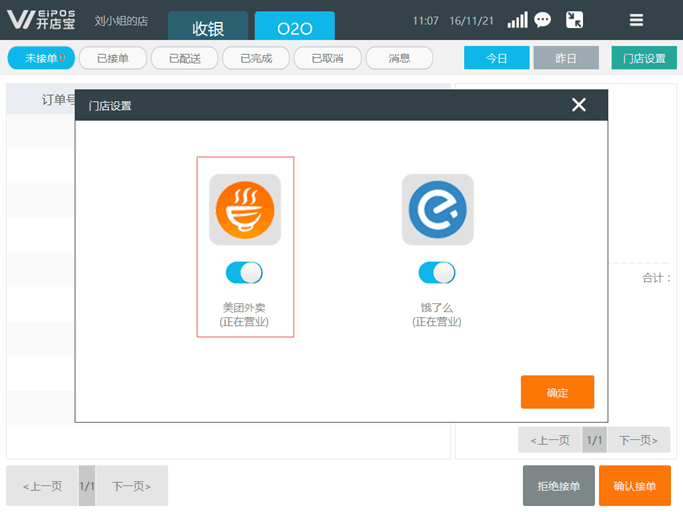Select the 已接单 filter tab
Screen dimensions: 683x512
[113, 58]
